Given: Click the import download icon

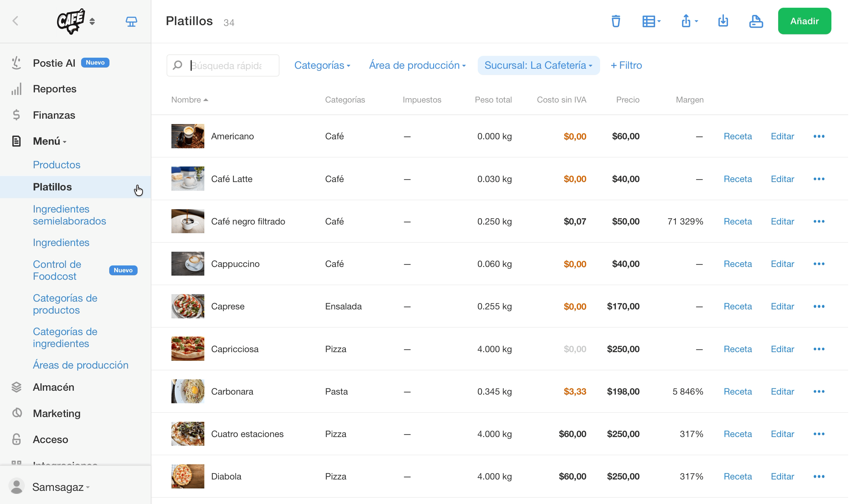Looking at the screenshot, I should 723,21.
